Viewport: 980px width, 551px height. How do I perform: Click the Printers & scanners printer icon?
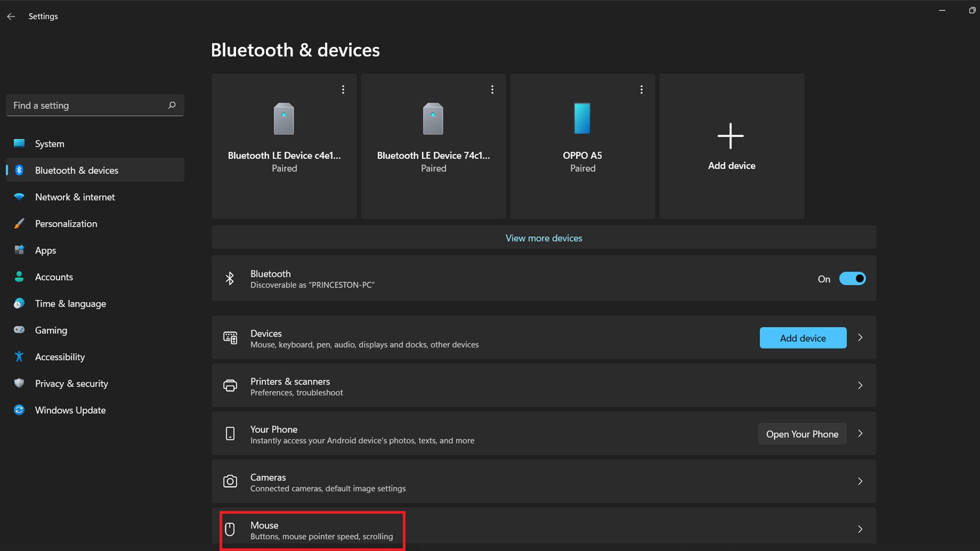(x=230, y=386)
